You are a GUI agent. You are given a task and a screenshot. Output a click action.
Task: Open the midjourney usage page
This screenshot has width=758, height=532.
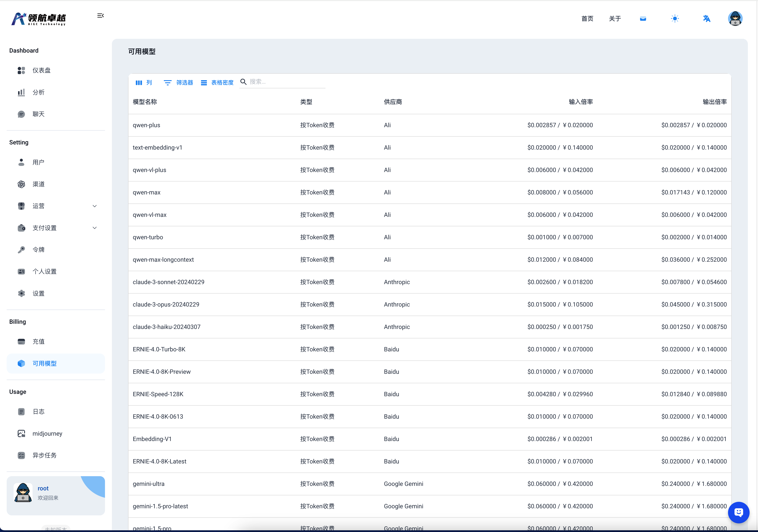tap(47, 434)
